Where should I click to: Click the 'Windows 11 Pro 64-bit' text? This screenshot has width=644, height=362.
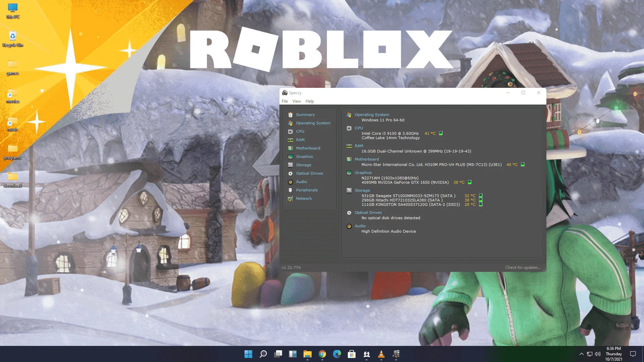383,120
